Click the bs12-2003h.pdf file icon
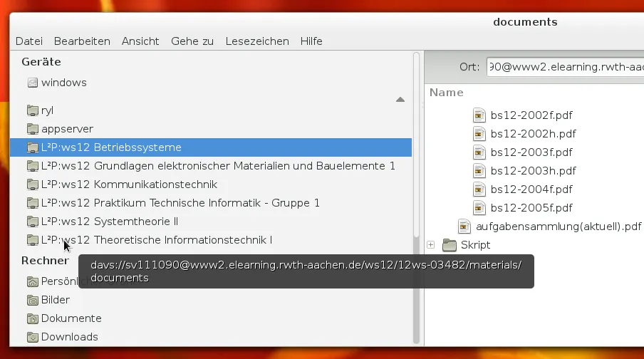 (479, 171)
